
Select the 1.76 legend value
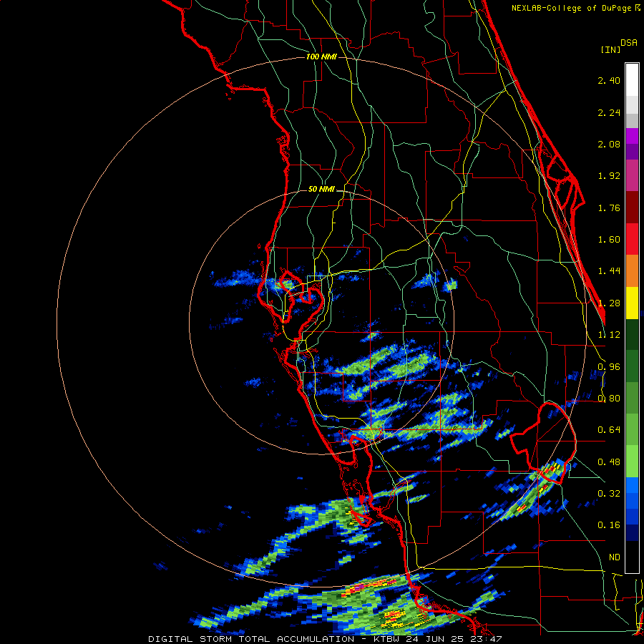click(609, 208)
